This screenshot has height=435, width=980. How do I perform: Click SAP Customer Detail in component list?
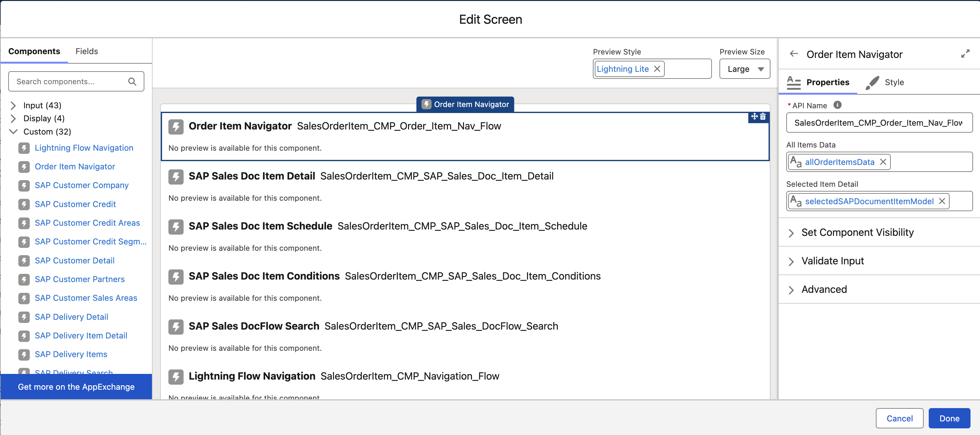74,261
